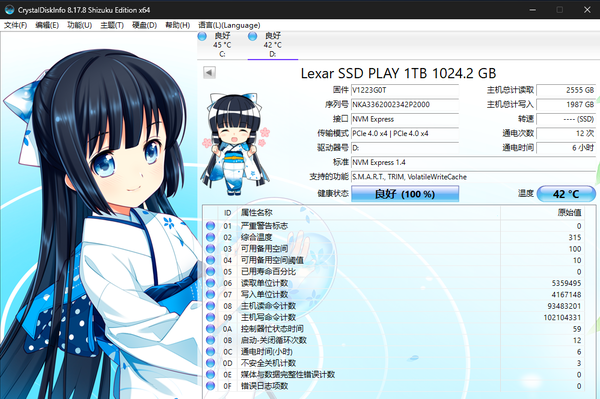The image size is (600, 399).
Task: Click status orb for attribute 07 写入单位计数
Action: click(x=210, y=294)
